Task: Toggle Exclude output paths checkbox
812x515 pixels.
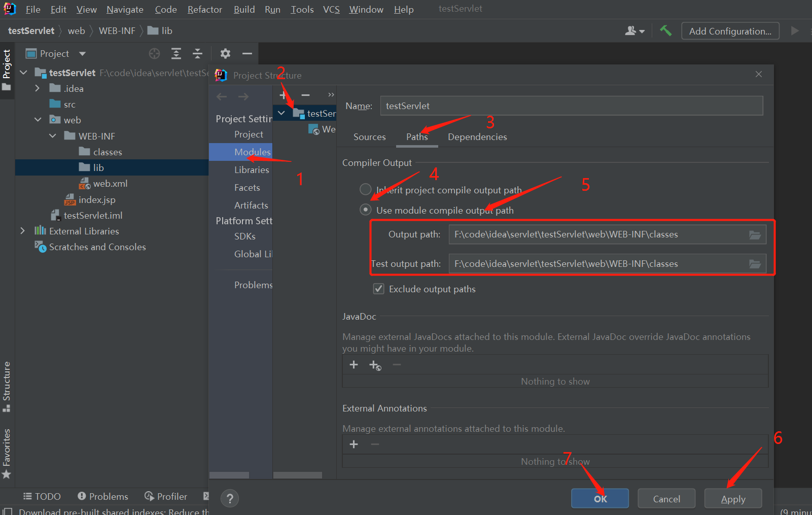Action: tap(378, 289)
